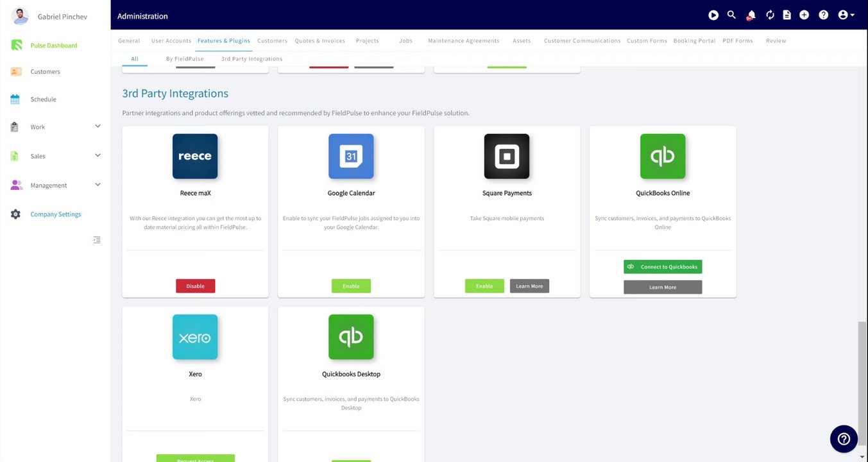Image resolution: width=868 pixels, height=462 pixels.
Task: Click the Quickbooks Desktop logo
Action: (x=351, y=337)
